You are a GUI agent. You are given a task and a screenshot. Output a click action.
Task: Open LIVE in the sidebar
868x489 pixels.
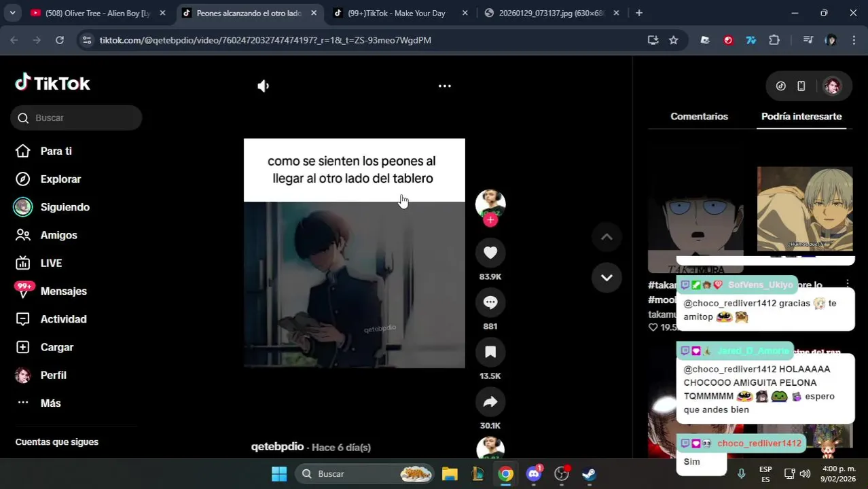(51, 263)
